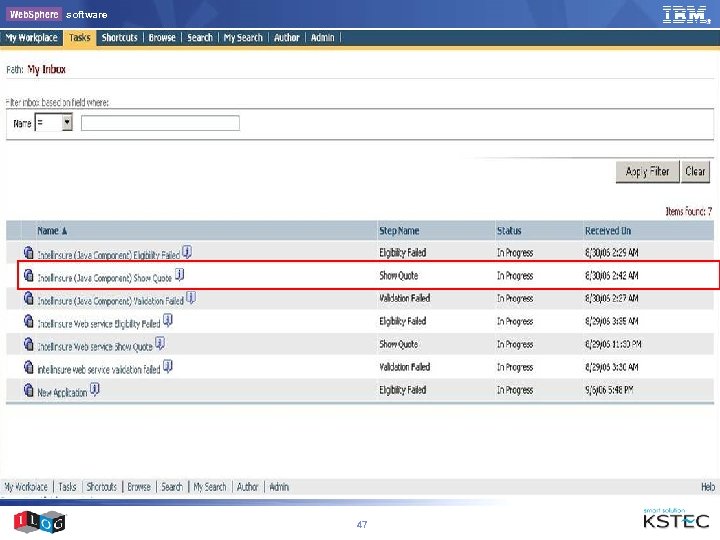Open Search in top navigation
Image resolution: width=720 pixels, height=540 pixels.
point(200,38)
